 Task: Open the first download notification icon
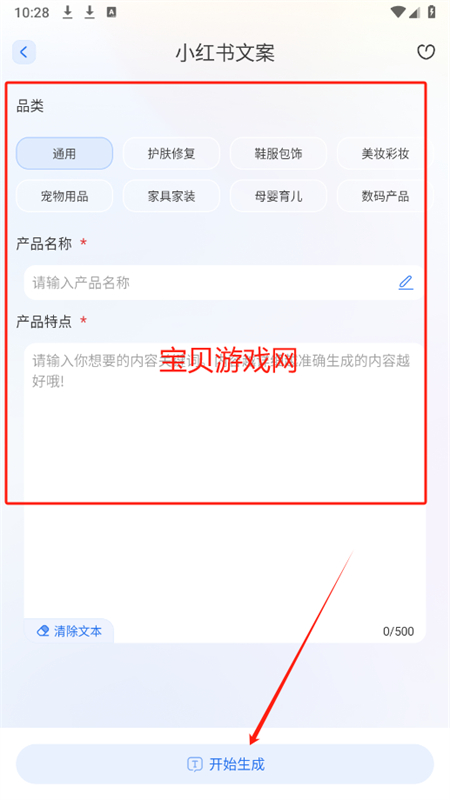pos(67,12)
